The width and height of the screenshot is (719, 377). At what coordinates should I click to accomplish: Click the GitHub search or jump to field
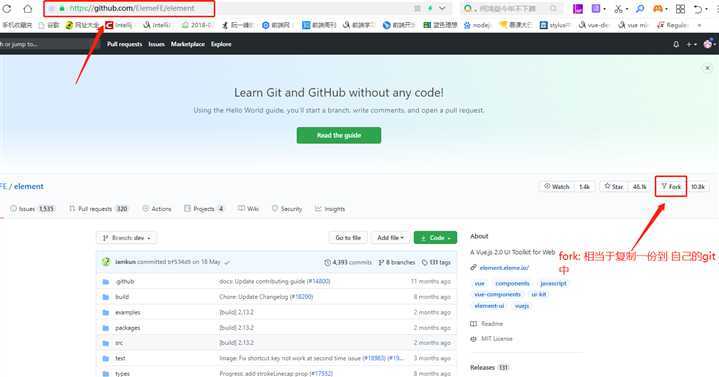click(50, 44)
